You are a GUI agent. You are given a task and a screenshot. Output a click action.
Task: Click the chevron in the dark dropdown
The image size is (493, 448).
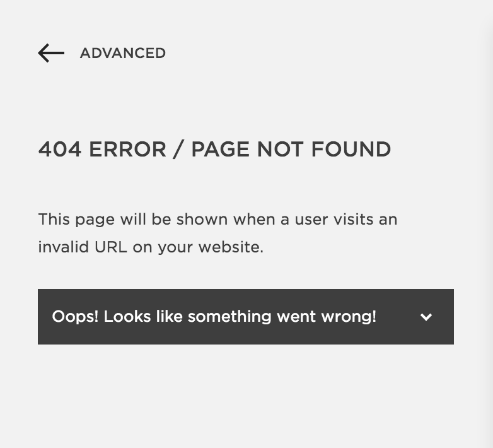pos(426,317)
